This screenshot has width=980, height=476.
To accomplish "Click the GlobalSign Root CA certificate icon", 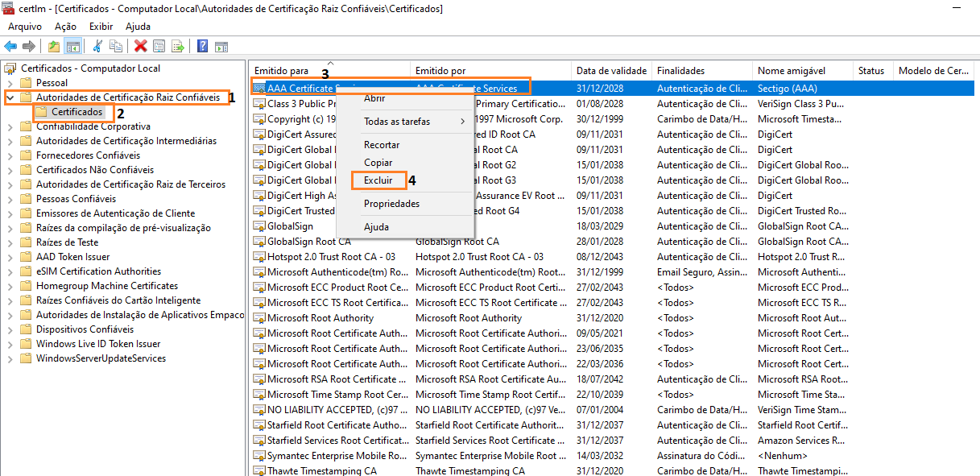I will pos(259,242).
